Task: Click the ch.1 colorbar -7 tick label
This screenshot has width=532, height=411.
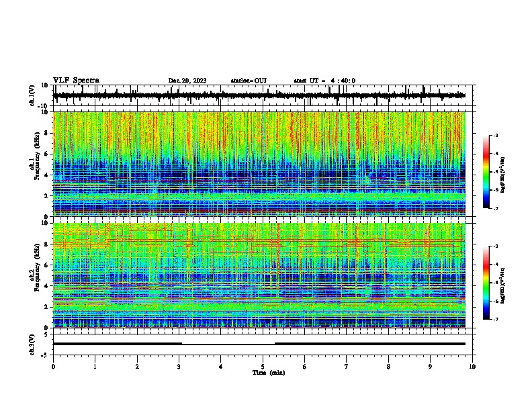Action: tap(496, 209)
